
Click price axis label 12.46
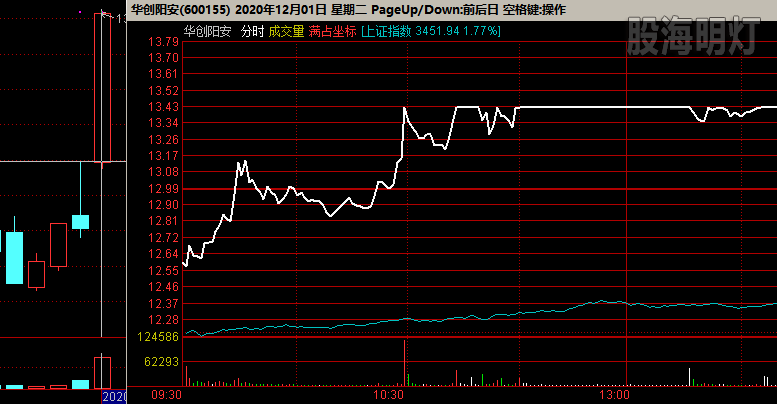[164, 287]
